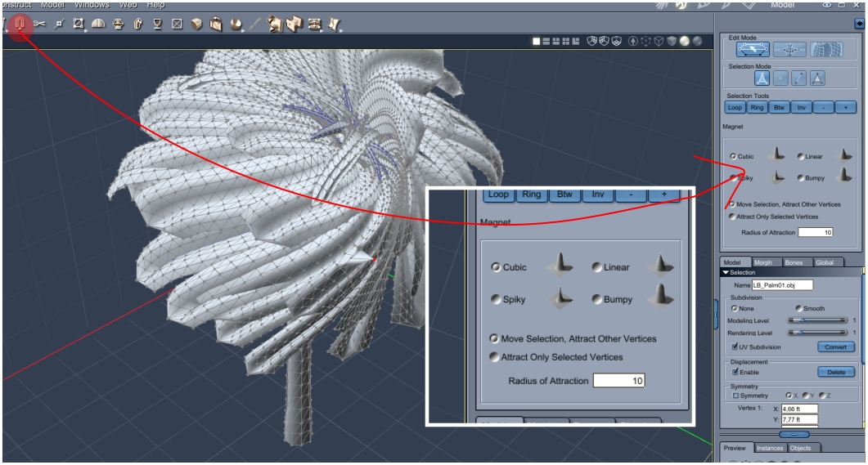Image resolution: width=868 pixels, height=465 pixels.
Task: Click the Loop selection button
Action: [x=735, y=107]
